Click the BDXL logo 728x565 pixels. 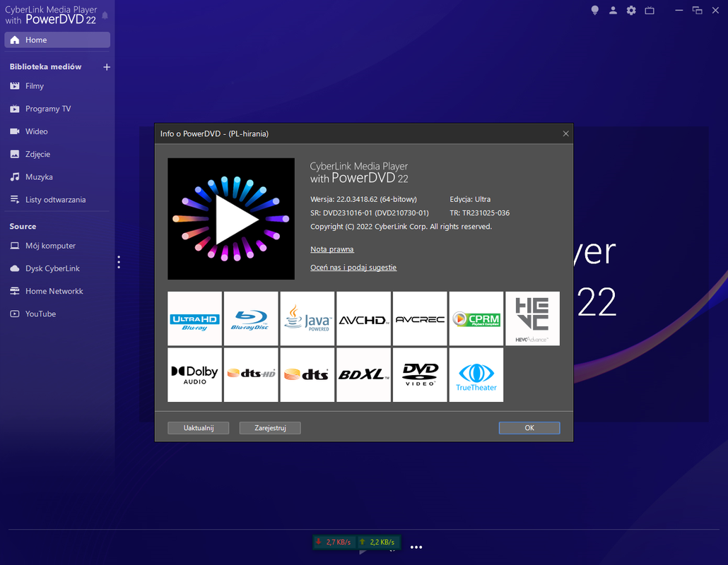(x=363, y=375)
